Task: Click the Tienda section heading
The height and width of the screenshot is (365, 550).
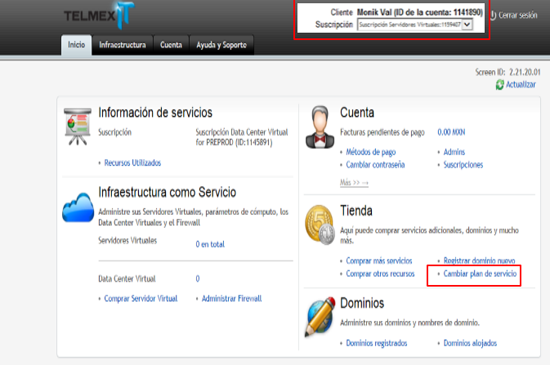Action: pyautogui.click(x=356, y=211)
